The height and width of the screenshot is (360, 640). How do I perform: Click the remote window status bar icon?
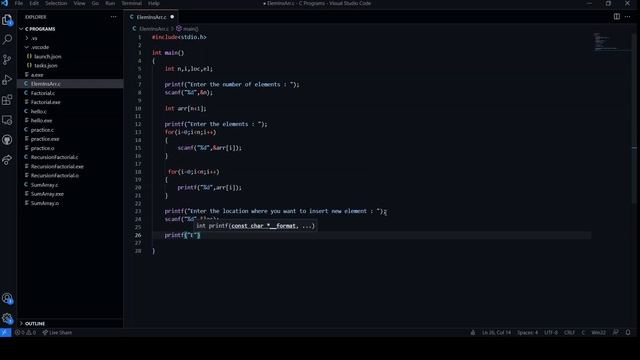click(5, 333)
